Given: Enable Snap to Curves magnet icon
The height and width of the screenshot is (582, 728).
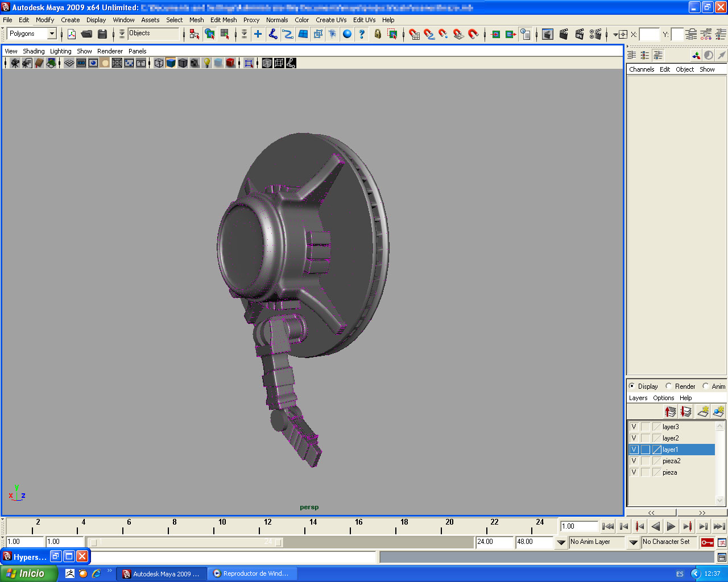Looking at the screenshot, I should point(429,35).
